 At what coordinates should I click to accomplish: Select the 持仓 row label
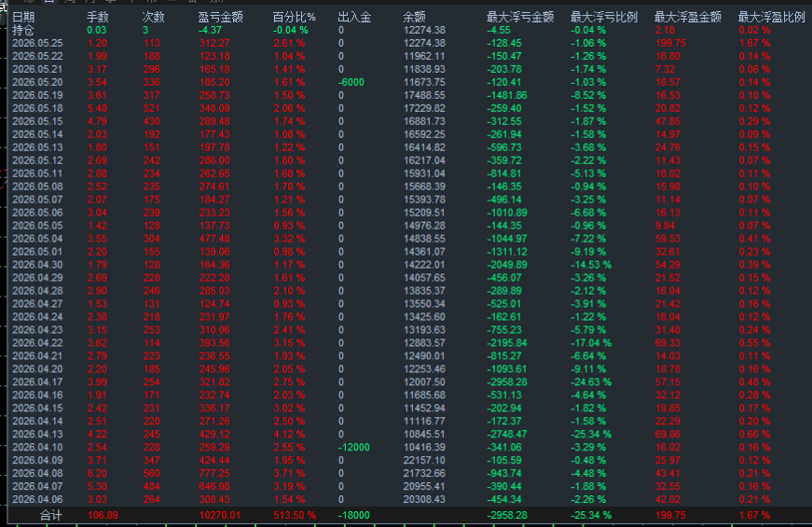(22, 31)
